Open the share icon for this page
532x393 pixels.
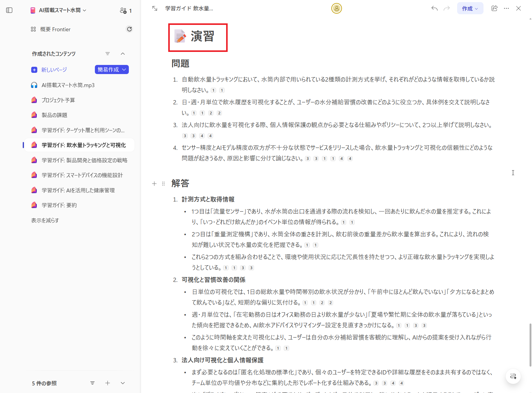click(x=494, y=8)
